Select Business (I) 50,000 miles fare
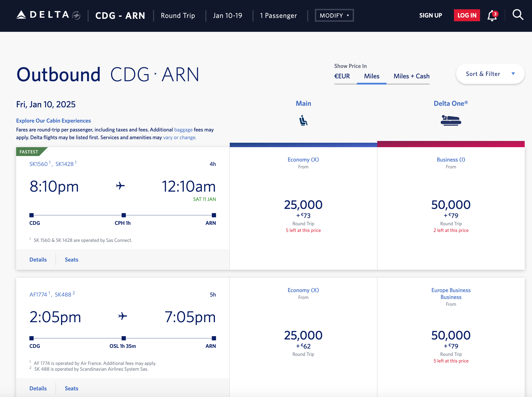Viewport: 532px width, 397px height. (451, 208)
